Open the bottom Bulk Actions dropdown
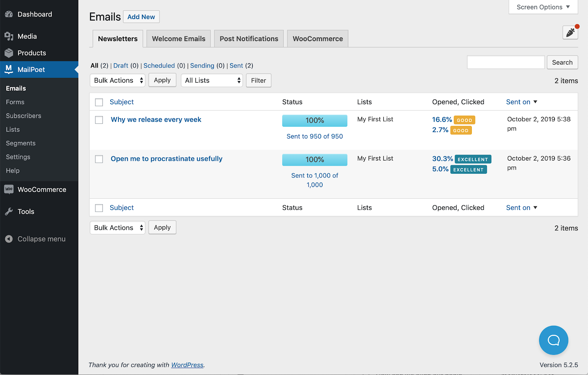This screenshot has height=375, width=588. pos(118,228)
